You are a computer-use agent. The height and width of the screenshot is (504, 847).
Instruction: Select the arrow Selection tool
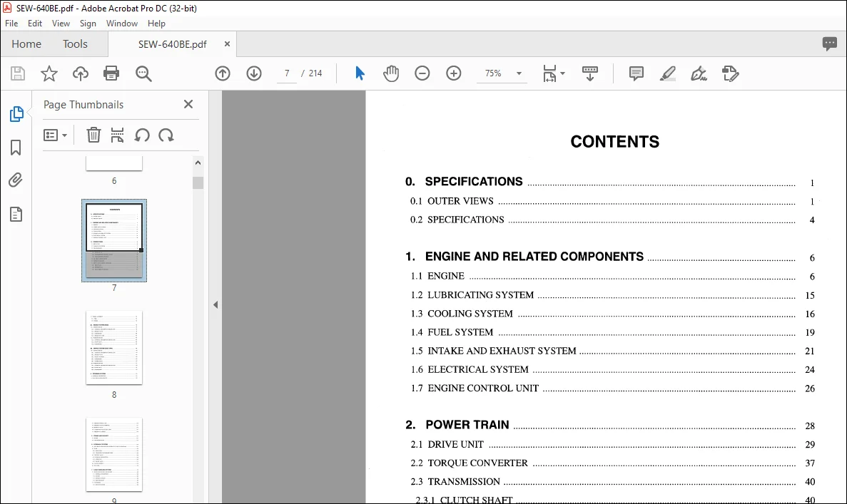coord(360,73)
